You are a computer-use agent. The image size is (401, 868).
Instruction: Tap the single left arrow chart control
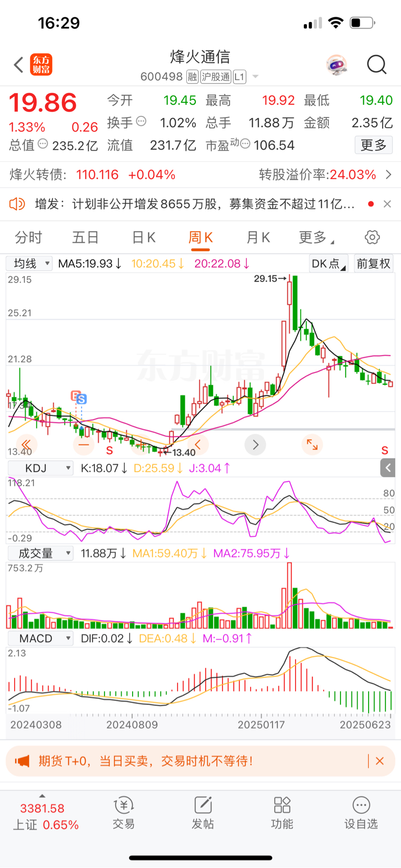click(198, 444)
